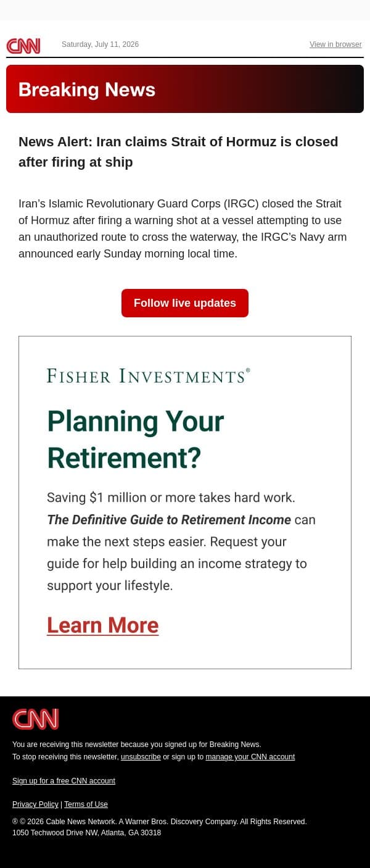The image size is (370, 868).
Task: Click the CNN logo in the footer
Action: click(35, 719)
